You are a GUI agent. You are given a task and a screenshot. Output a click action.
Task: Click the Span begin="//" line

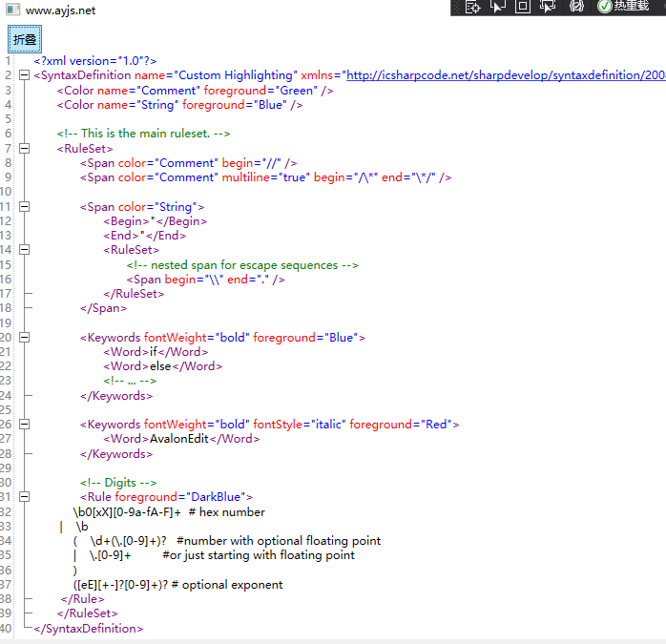189,163
